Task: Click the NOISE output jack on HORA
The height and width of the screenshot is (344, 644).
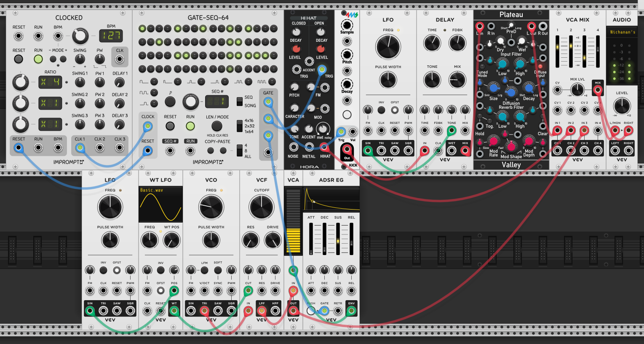Action: pos(294,147)
